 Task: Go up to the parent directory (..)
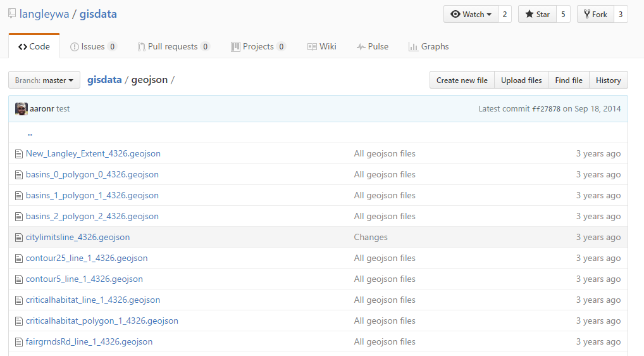click(30, 134)
